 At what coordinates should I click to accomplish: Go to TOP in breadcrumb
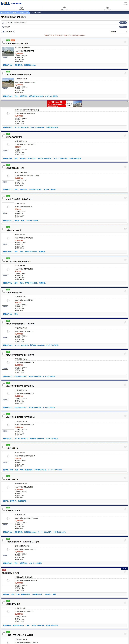(x=2, y=13)
